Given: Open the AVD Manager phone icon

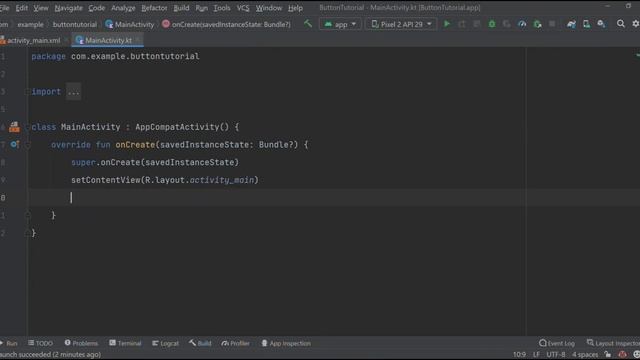Looking at the screenshot, I should pos(586,24).
